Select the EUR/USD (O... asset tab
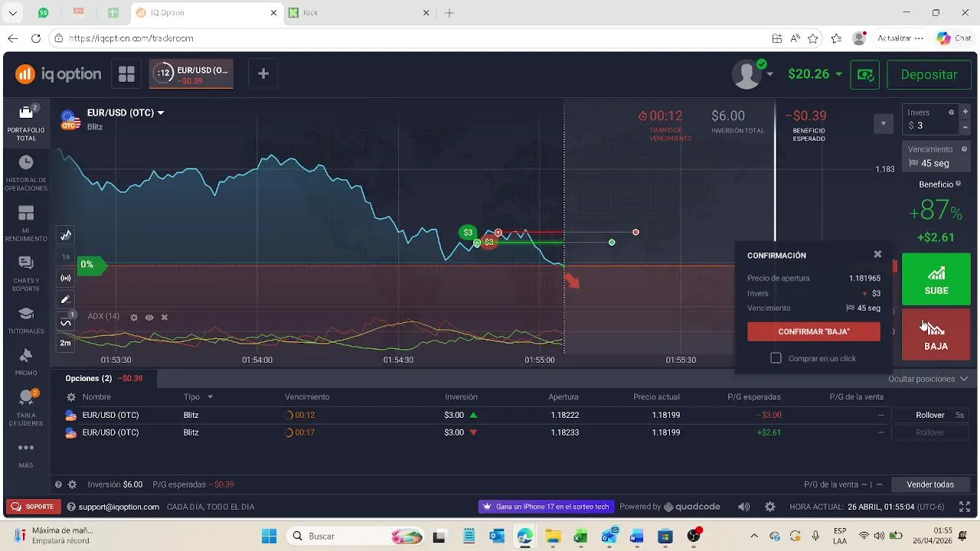Image resolution: width=980 pixels, height=551 pixels. coord(191,74)
